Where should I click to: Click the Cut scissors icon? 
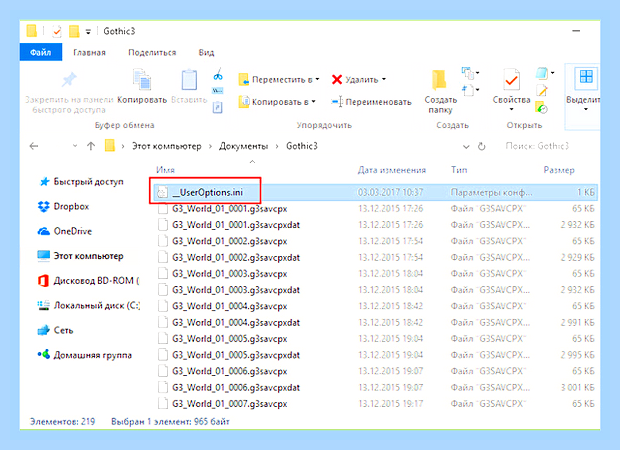point(218,74)
